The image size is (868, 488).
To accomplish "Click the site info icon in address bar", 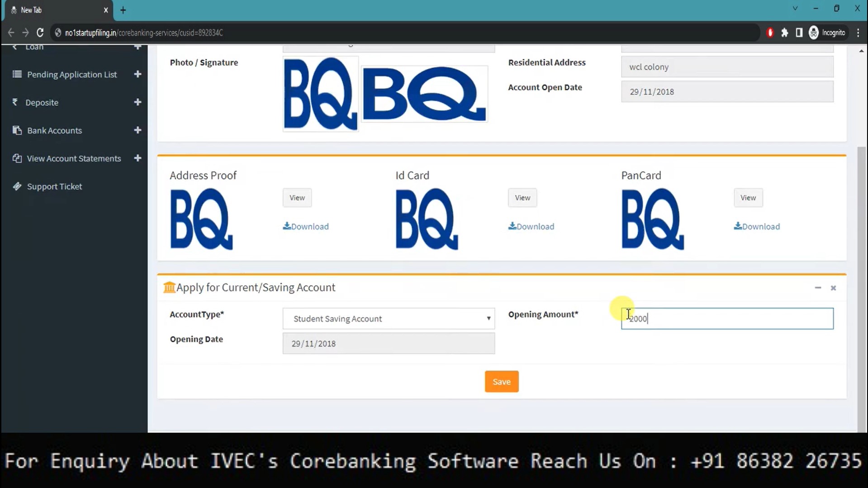I will point(58,33).
